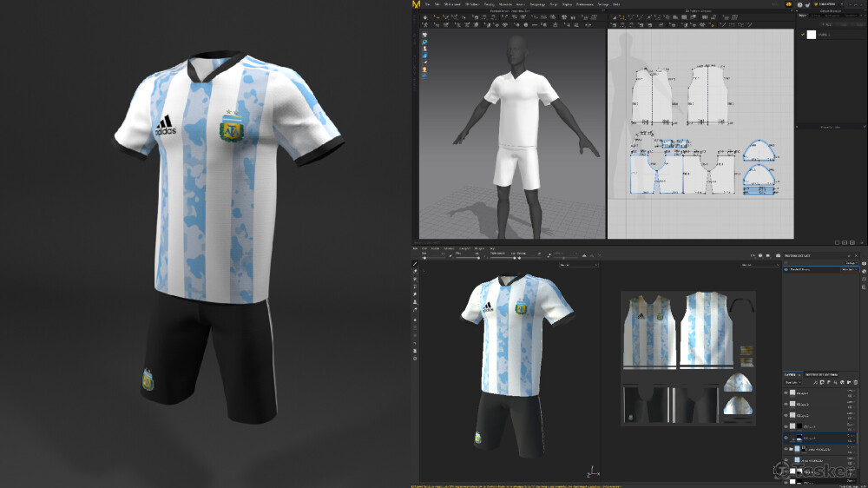Select the Smudge tool icon
Image resolution: width=868 pixels, height=488 pixels.
click(415, 294)
